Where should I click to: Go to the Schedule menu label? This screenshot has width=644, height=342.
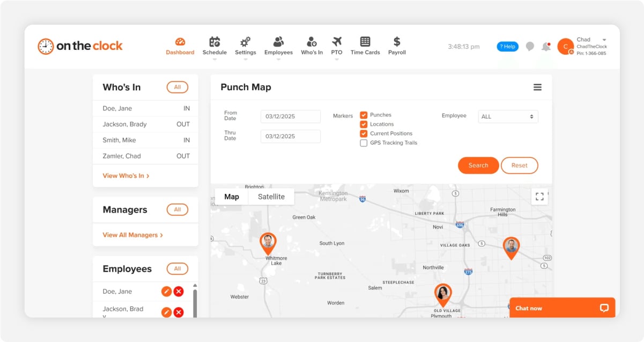click(x=214, y=53)
